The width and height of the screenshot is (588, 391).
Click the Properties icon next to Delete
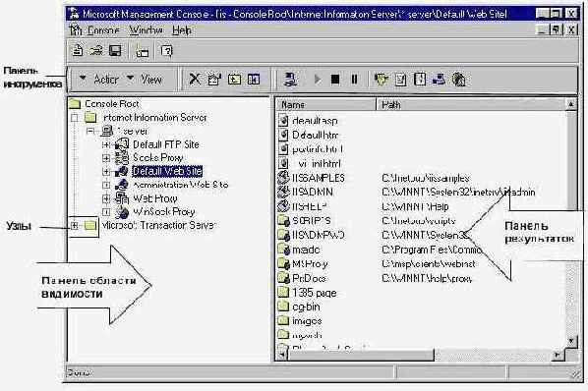pyautogui.click(x=214, y=79)
